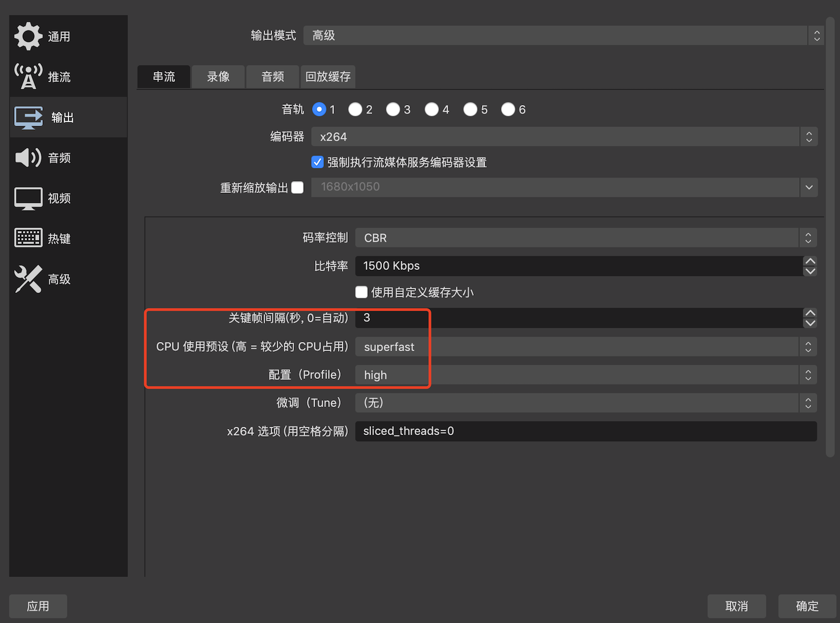Screen dimensions: 840x623
Task: Select audio track 5 radio button
Action: (470, 109)
